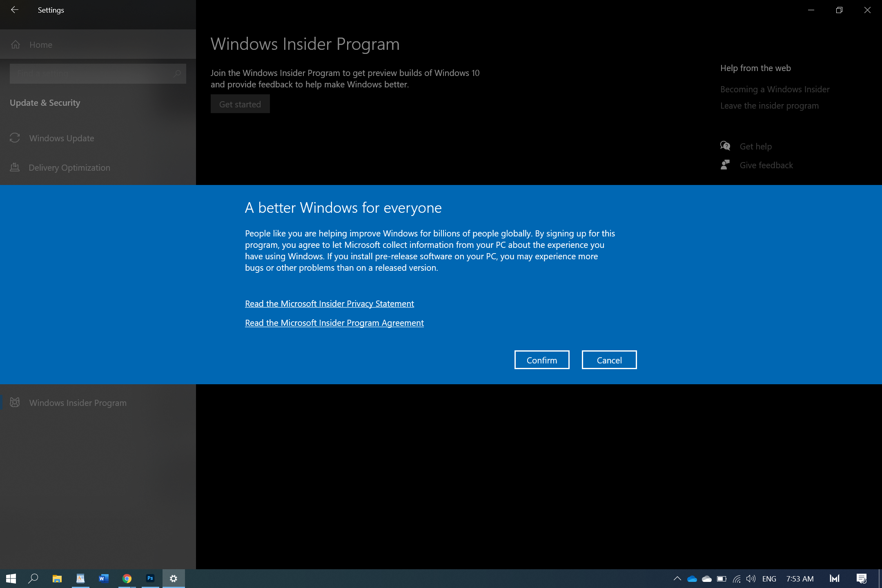Click the Get help link
This screenshot has width=882, height=588.
(x=755, y=146)
